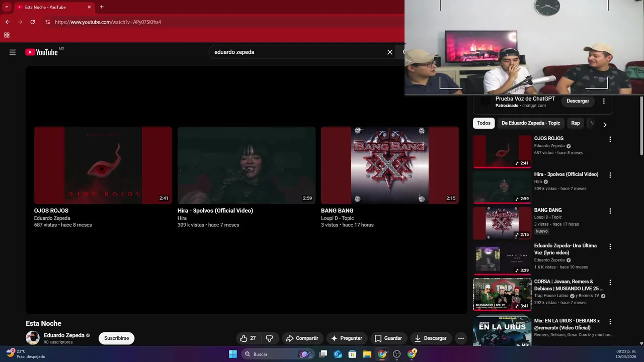The height and width of the screenshot is (362, 644).
Task: Open options menu for BANG BANG sidebar video
Action: click(610, 211)
